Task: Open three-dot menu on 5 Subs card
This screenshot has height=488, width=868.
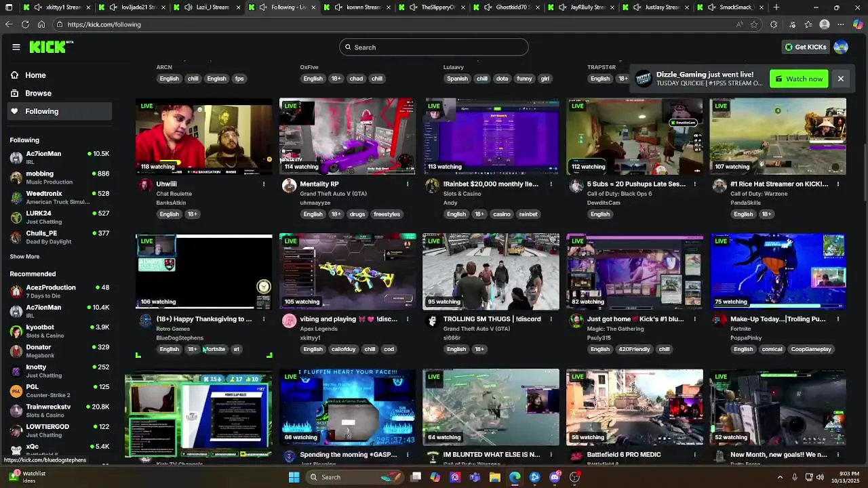Action: [x=694, y=184]
